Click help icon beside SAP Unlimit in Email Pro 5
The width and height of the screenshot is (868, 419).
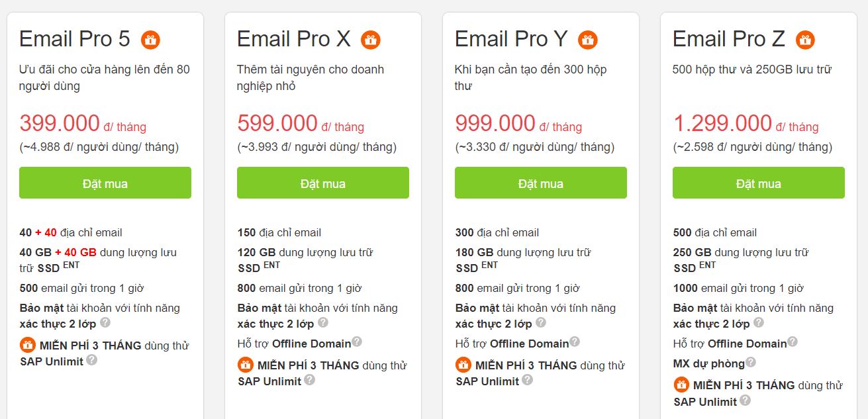(91, 360)
